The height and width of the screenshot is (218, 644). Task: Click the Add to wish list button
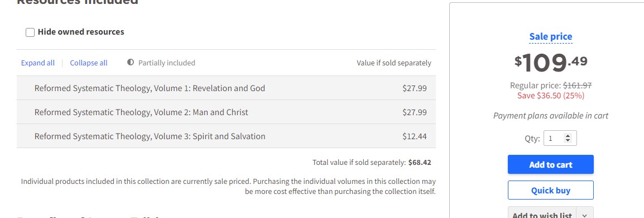[x=542, y=214]
